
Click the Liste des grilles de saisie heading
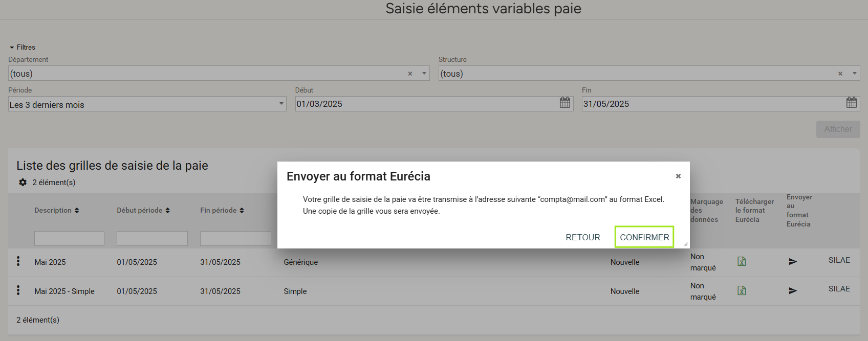coord(112,166)
